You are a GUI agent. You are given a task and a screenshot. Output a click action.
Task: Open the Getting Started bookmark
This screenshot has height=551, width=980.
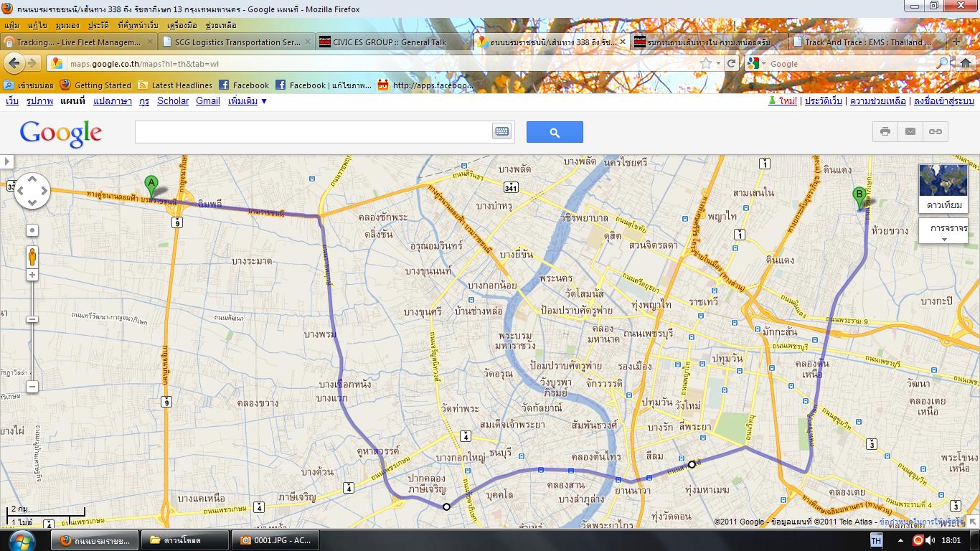pos(96,85)
